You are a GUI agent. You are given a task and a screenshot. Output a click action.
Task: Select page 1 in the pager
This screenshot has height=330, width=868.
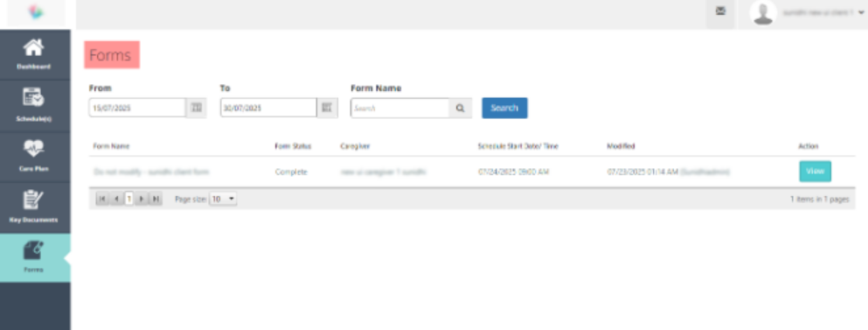coord(129,199)
